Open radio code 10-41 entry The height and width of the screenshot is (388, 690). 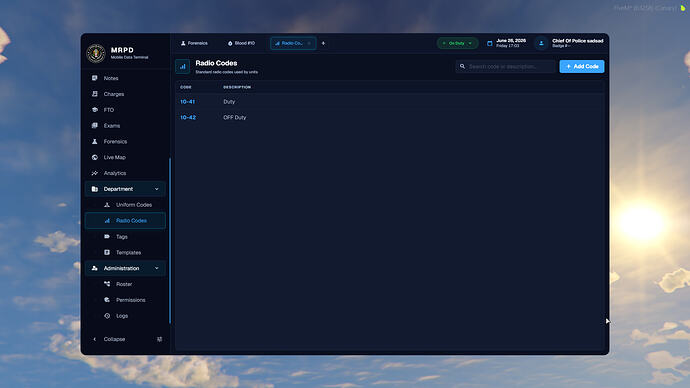click(389, 102)
